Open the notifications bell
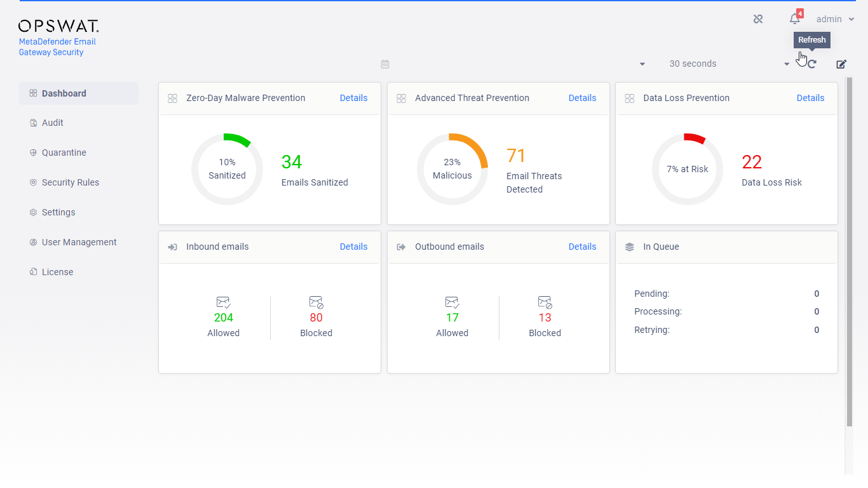This screenshot has width=868, height=488. 794,19
